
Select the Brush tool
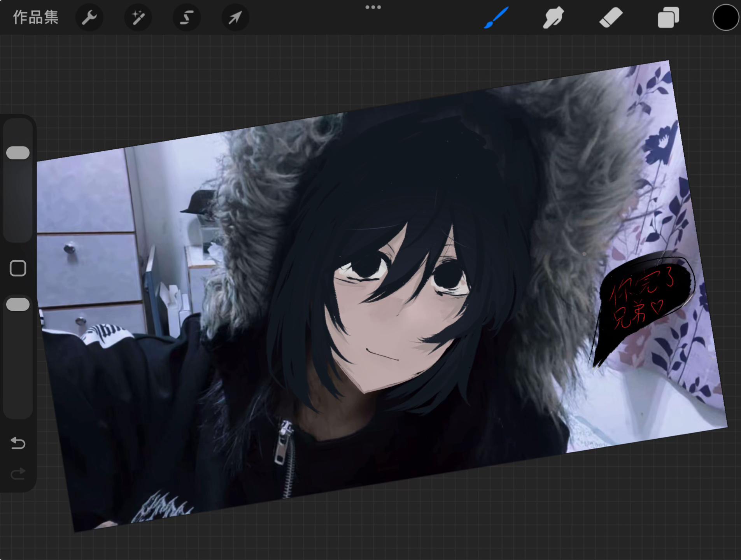(x=496, y=17)
